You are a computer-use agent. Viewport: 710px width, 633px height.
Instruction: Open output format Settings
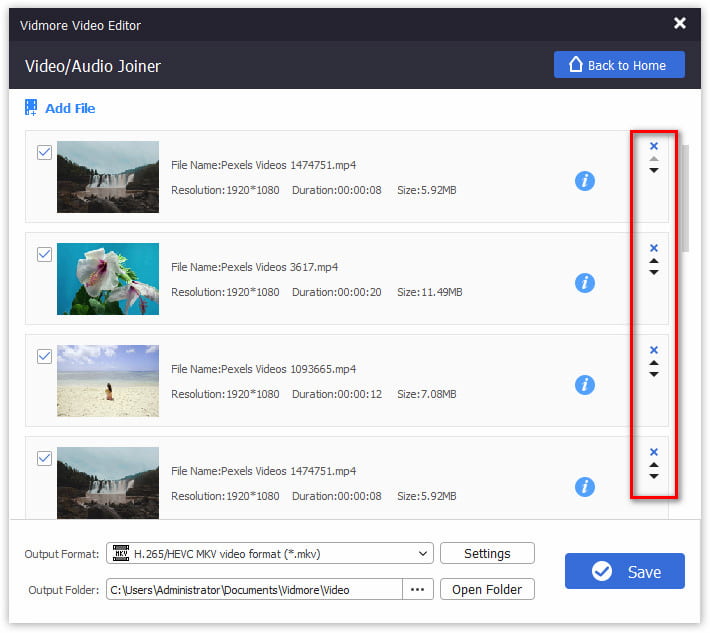pyautogui.click(x=487, y=554)
